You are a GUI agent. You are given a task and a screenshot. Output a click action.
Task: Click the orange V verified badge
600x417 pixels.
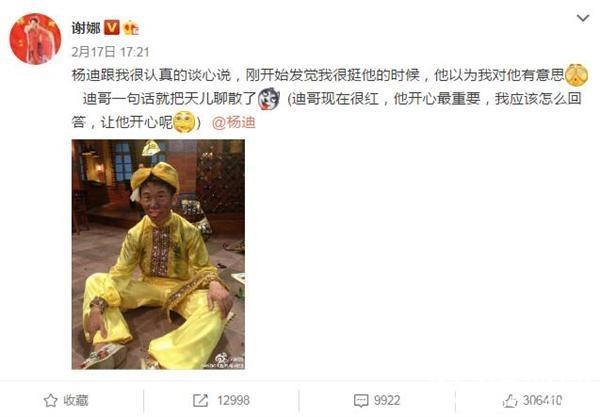[112, 28]
